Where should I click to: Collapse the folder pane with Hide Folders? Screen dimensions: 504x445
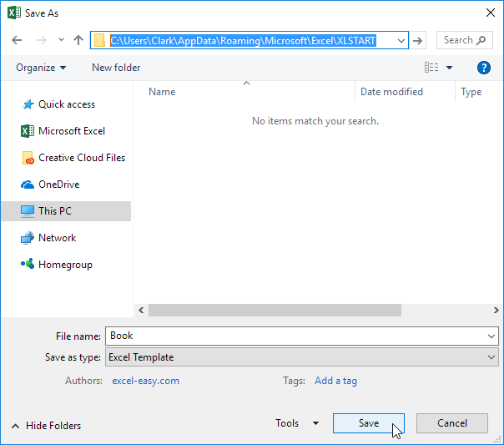pyautogui.click(x=46, y=425)
